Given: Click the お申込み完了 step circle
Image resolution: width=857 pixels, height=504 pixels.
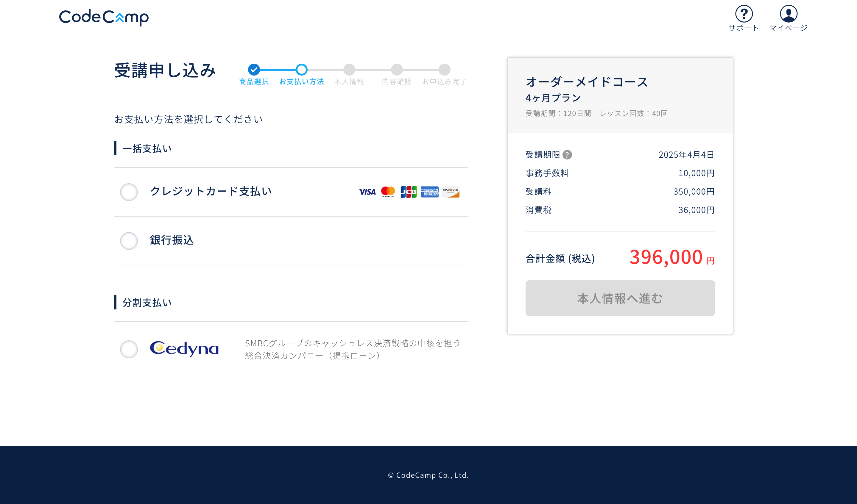Looking at the screenshot, I should pyautogui.click(x=444, y=70).
